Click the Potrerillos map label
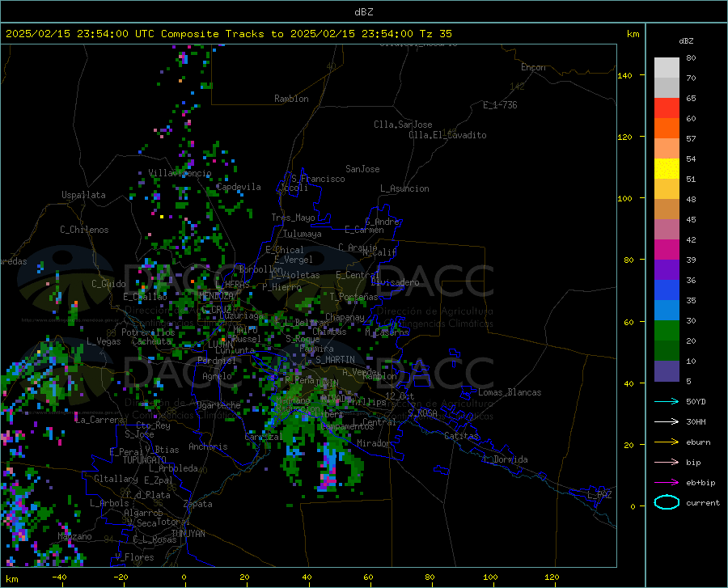The height and width of the screenshot is (588, 728). [x=148, y=332]
